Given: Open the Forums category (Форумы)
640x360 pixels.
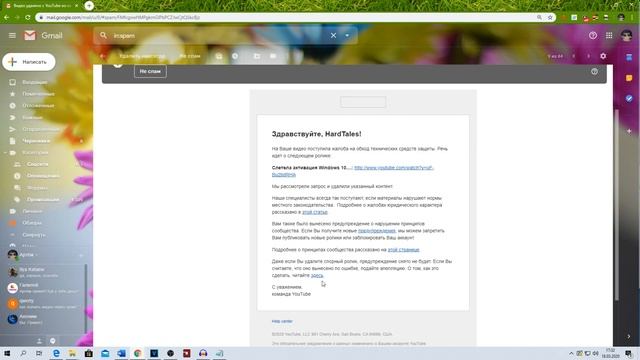Looking at the screenshot, I should tap(37, 188).
